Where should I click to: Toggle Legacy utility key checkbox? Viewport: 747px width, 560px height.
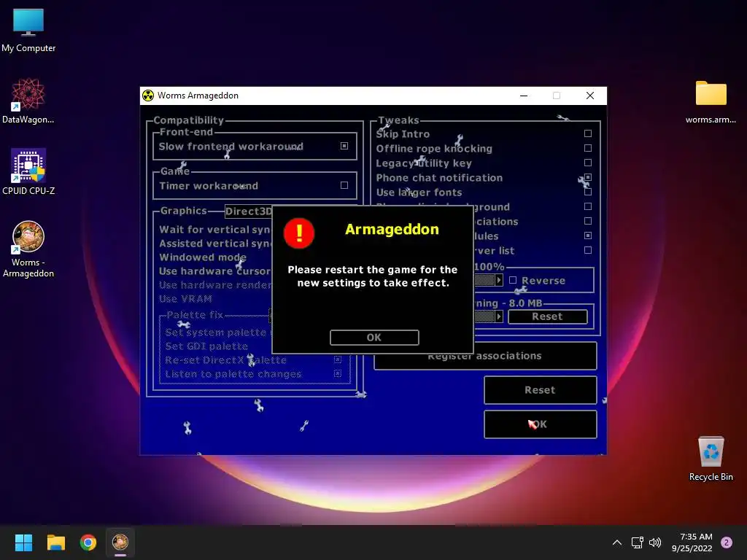[x=588, y=163]
